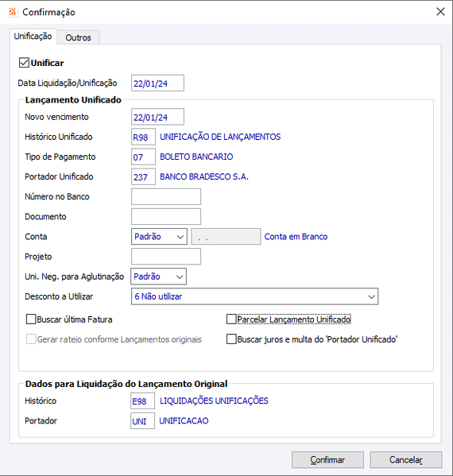Image resolution: width=453 pixels, height=476 pixels.
Task: Close the Confirmação dialog
Action: 440,12
